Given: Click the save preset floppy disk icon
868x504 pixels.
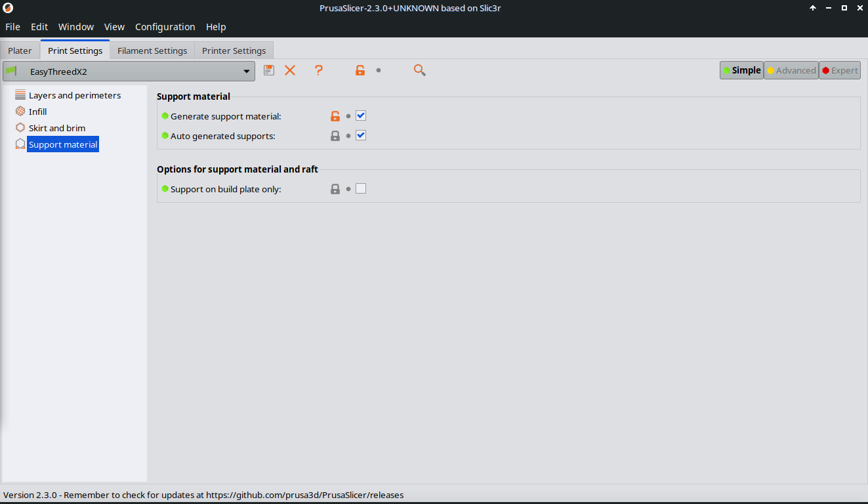Looking at the screenshot, I should [269, 70].
